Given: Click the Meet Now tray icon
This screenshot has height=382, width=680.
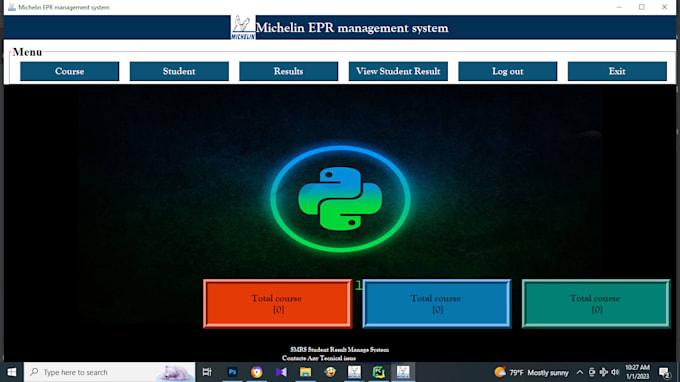Looking at the screenshot, I should pyautogui.click(x=592, y=372).
